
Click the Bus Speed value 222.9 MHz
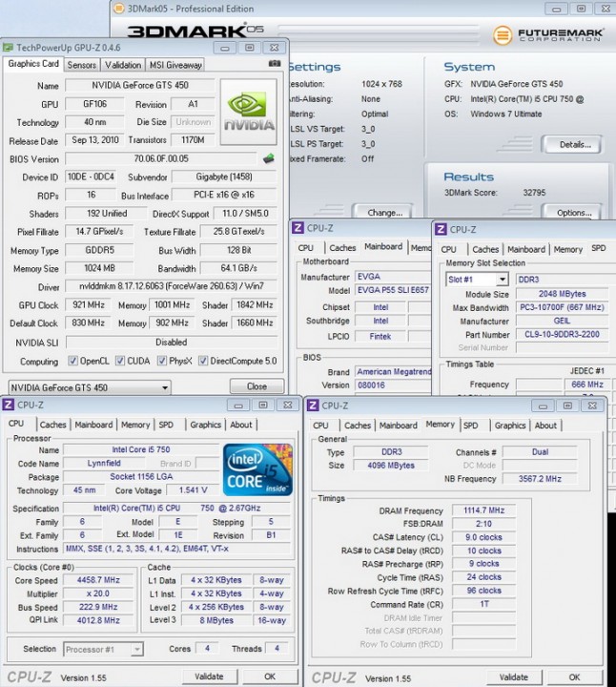98,607
